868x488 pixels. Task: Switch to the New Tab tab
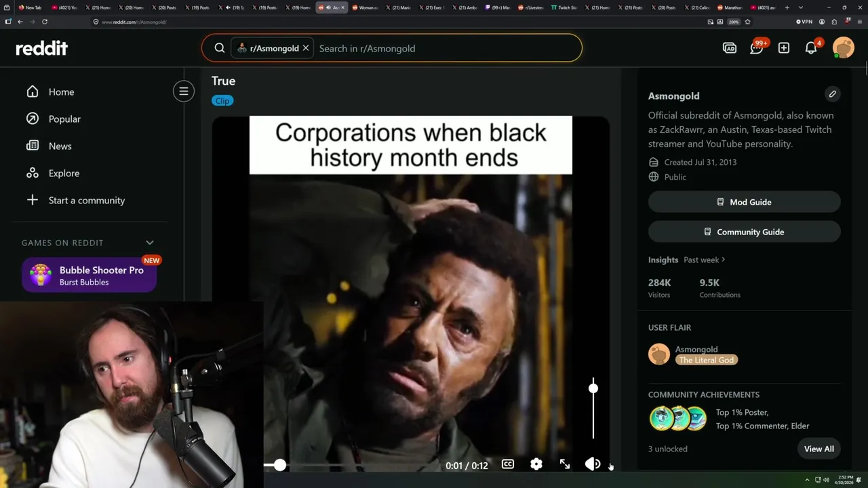click(x=31, y=7)
